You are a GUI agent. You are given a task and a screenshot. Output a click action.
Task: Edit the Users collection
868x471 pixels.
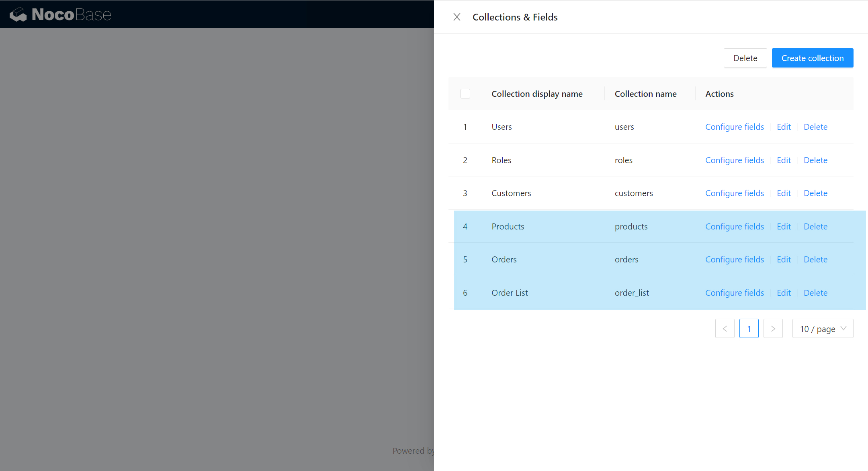pyautogui.click(x=784, y=127)
